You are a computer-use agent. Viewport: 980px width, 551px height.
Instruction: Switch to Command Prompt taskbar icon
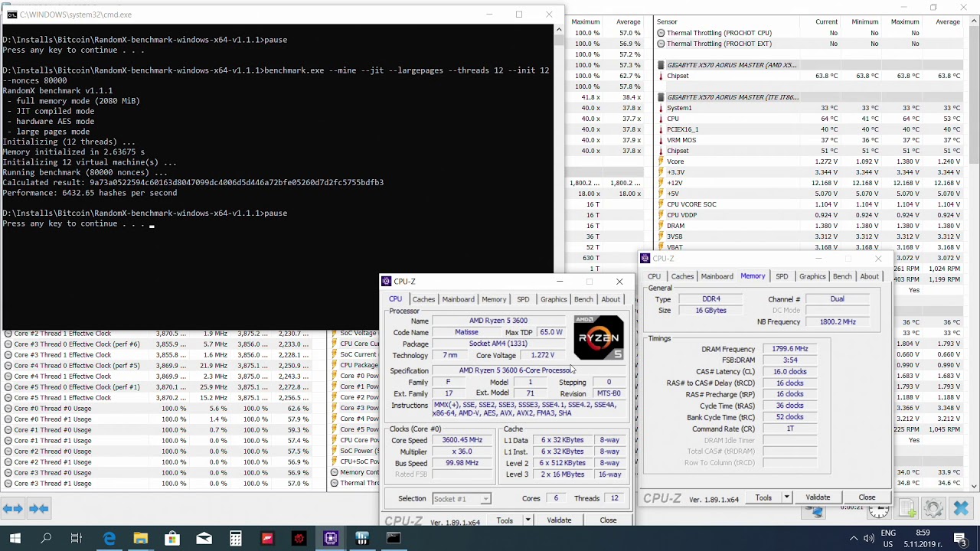click(394, 539)
